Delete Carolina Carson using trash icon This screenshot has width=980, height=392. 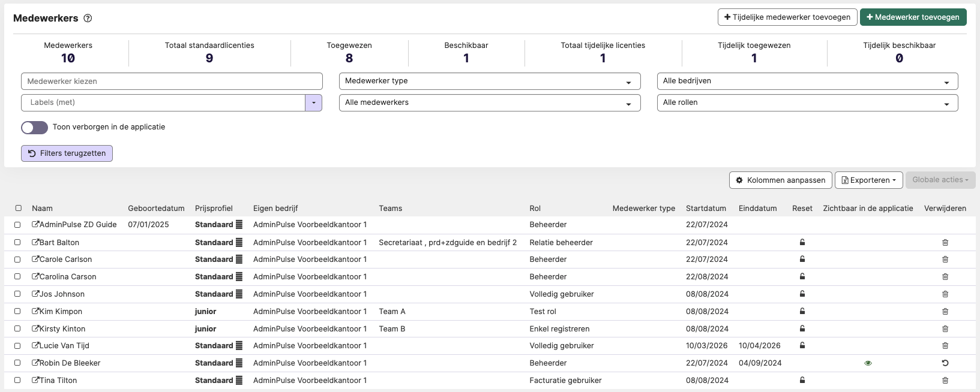pos(945,277)
